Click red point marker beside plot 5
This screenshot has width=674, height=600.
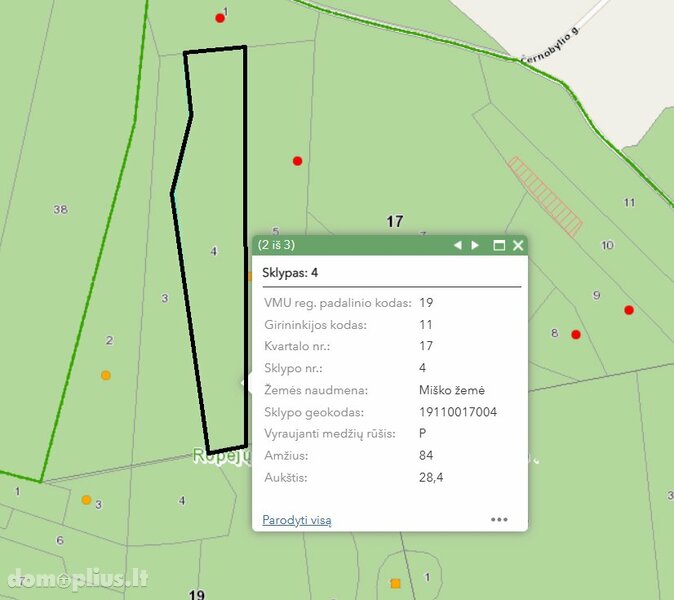pos(297,161)
